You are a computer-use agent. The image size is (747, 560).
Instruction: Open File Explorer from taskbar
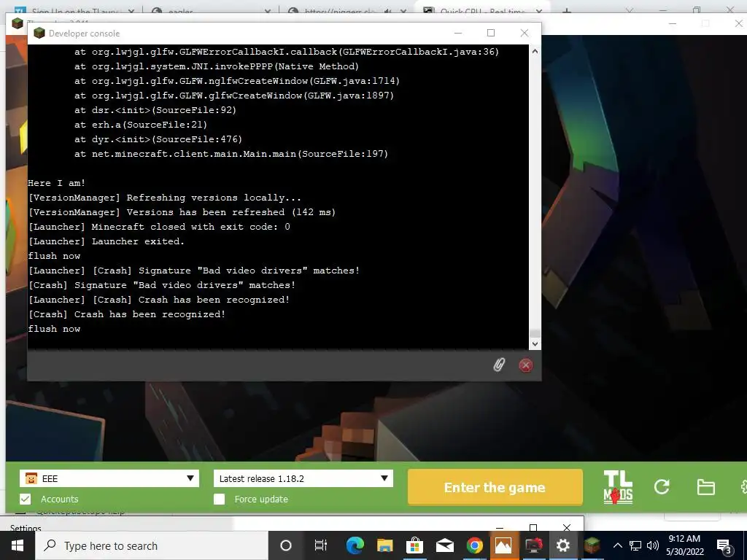click(x=384, y=545)
